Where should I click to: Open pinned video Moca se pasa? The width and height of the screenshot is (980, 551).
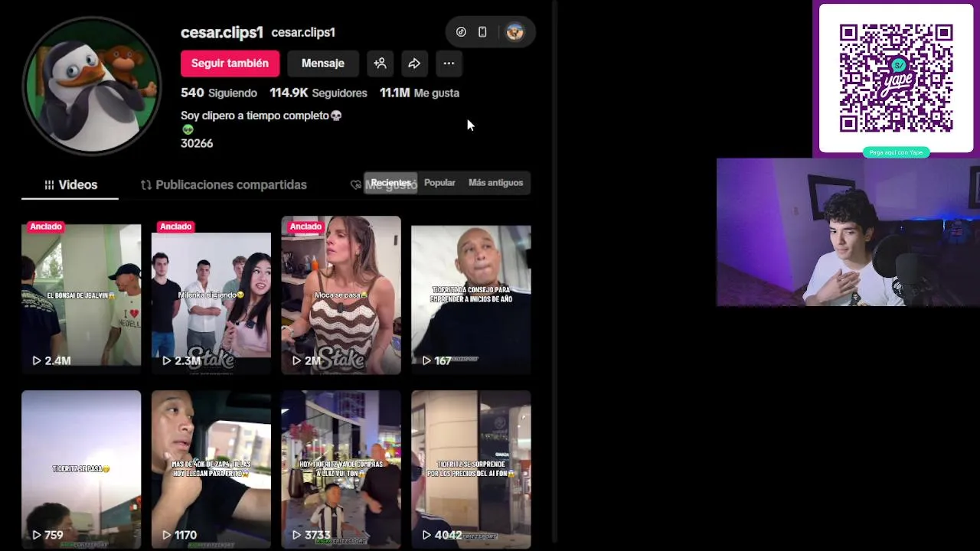tap(341, 296)
